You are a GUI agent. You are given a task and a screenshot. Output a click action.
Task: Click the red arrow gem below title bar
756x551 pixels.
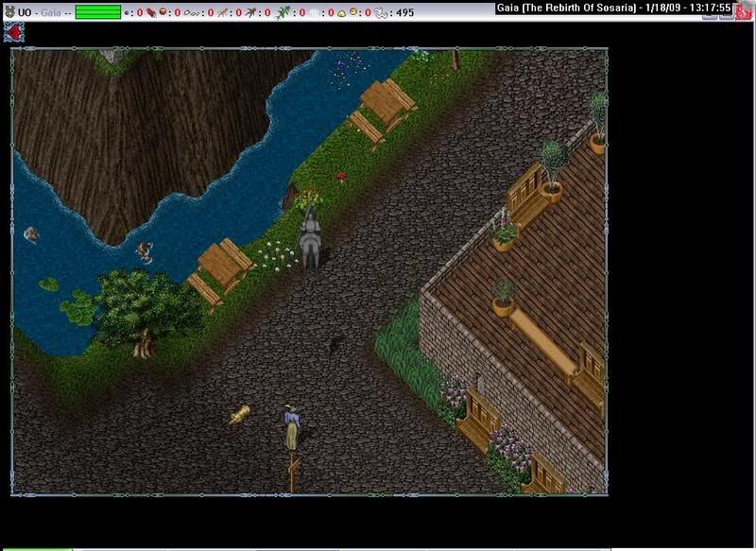tap(14, 32)
